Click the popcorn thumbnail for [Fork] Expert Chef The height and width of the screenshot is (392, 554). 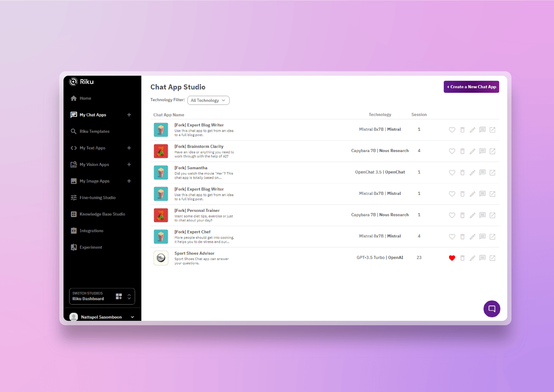[x=161, y=237]
